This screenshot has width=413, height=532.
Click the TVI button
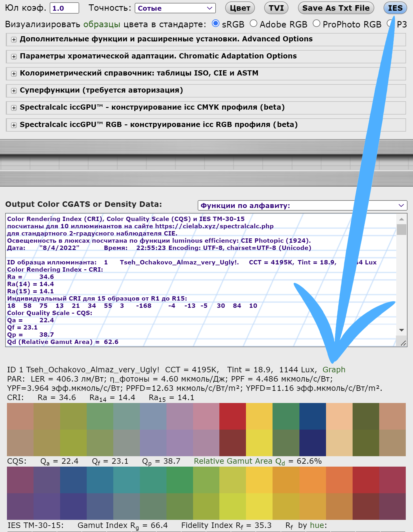click(276, 8)
